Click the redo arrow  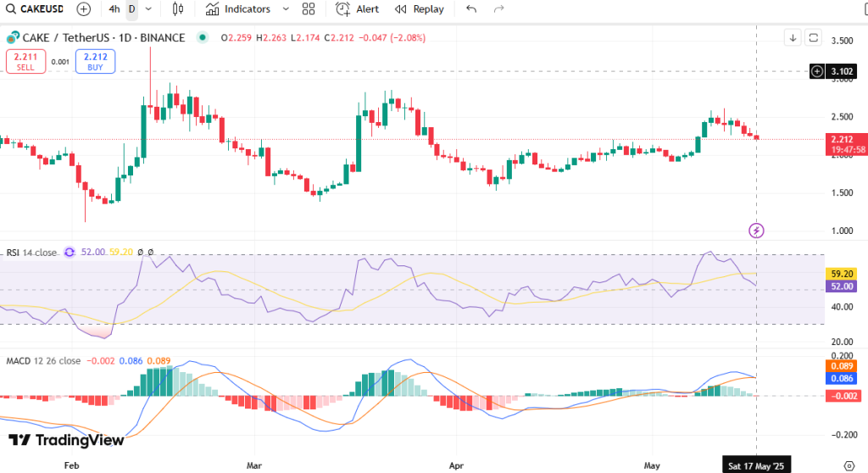coord(498,9)
